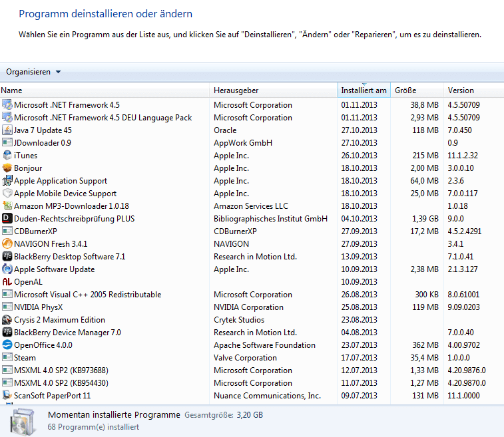The image size is (504, 437).
Task: Click publisher Amazon Services LLC
Action: point(251,206)
